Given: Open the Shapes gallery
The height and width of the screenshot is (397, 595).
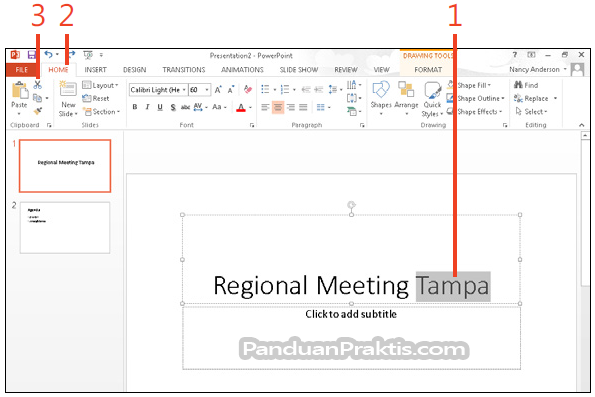Looking at the screenshot, I should (x=381, y=98).
